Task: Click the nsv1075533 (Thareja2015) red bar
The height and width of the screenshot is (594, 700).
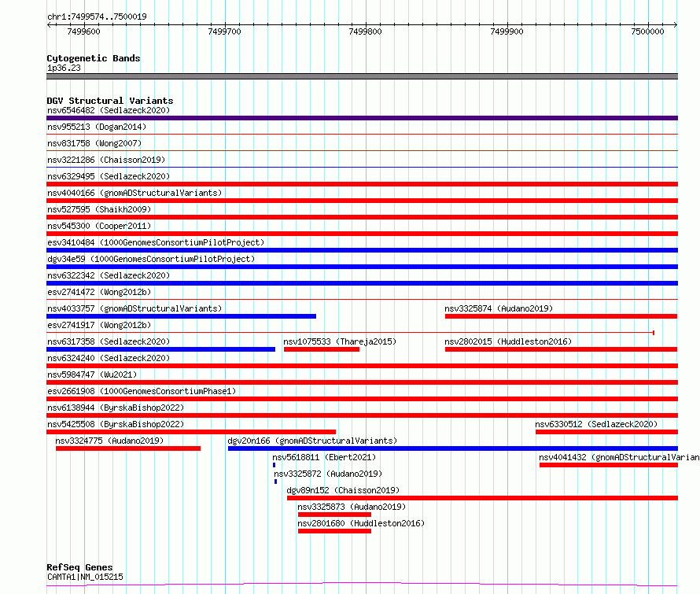Action: click(322, 349)
